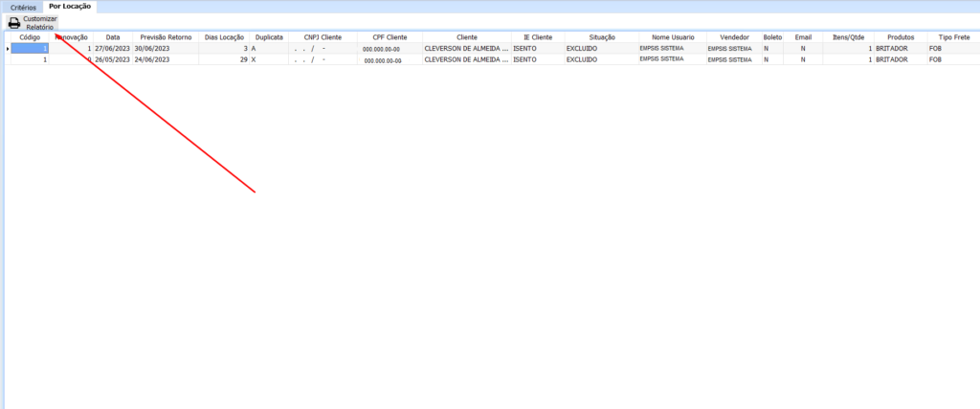Select the cell with date 27/06/2023
The image size is (980, 409).
(112, 48)
